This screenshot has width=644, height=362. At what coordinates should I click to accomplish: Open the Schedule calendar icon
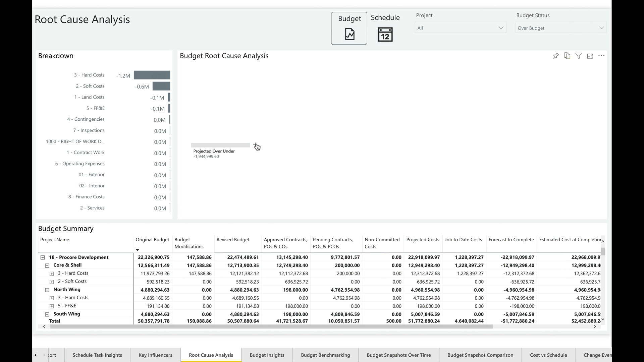[385, 35]
